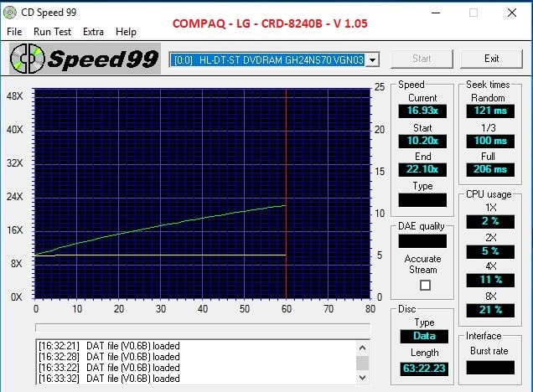The height and width of the screenshot is (392, 533).
Task: Click the Full seek time 206 ms
Action: tap(490, 169)
